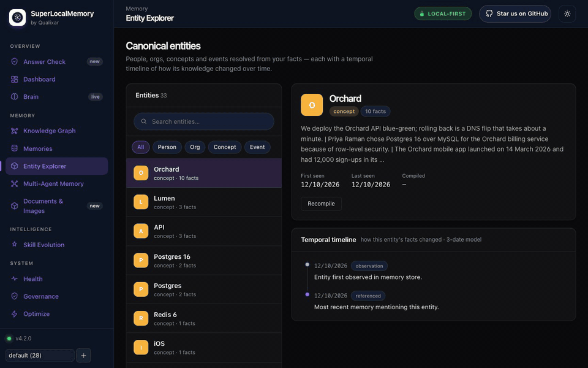This screenshot has width=588, height=368.
Task: Click the Answer Check shield icon
Action: 14,61
